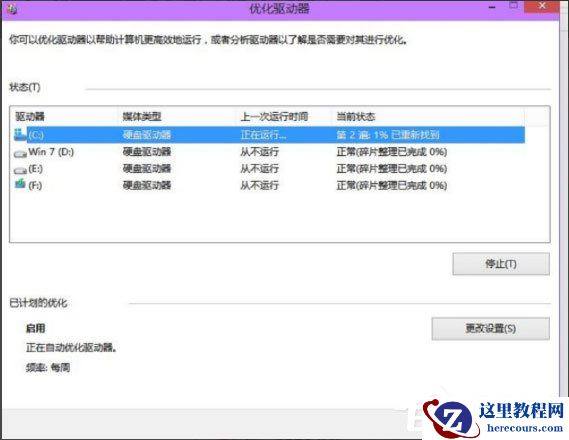Select the Win 7 (D:) drive icon
The image size is (569, 440).
[20, 154]
